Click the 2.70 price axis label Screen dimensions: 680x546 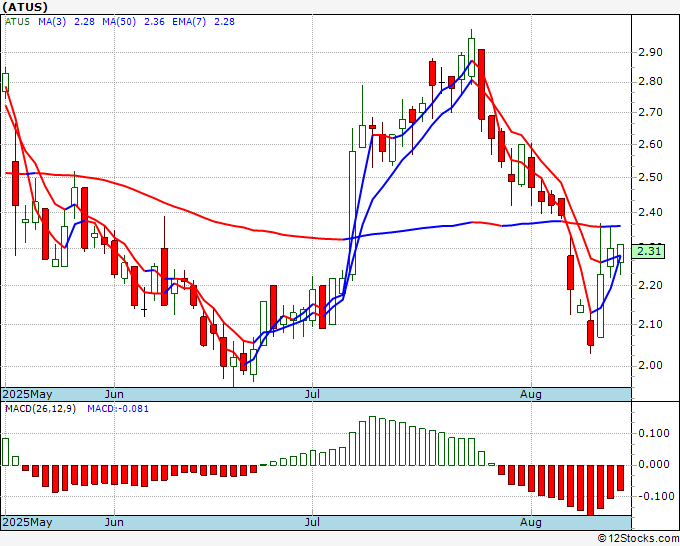click(x=651, y=112)
